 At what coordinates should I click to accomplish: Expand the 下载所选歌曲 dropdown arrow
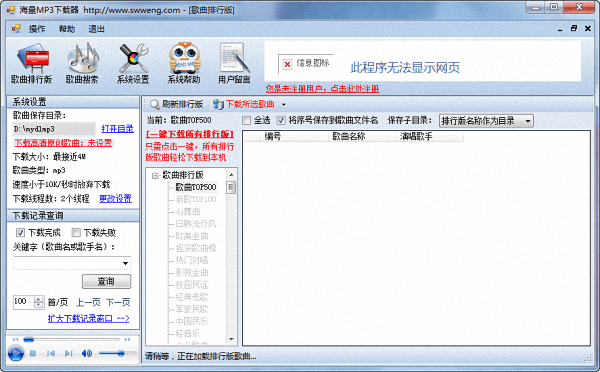click(x=284, y=104)
